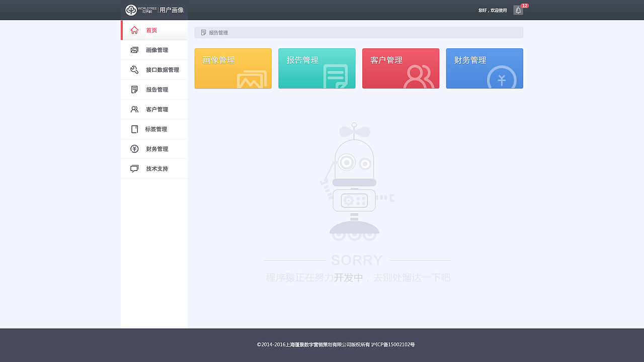644x362 pixels.
Task: Open the red 客户管理 card
Action: pos(400,68)
